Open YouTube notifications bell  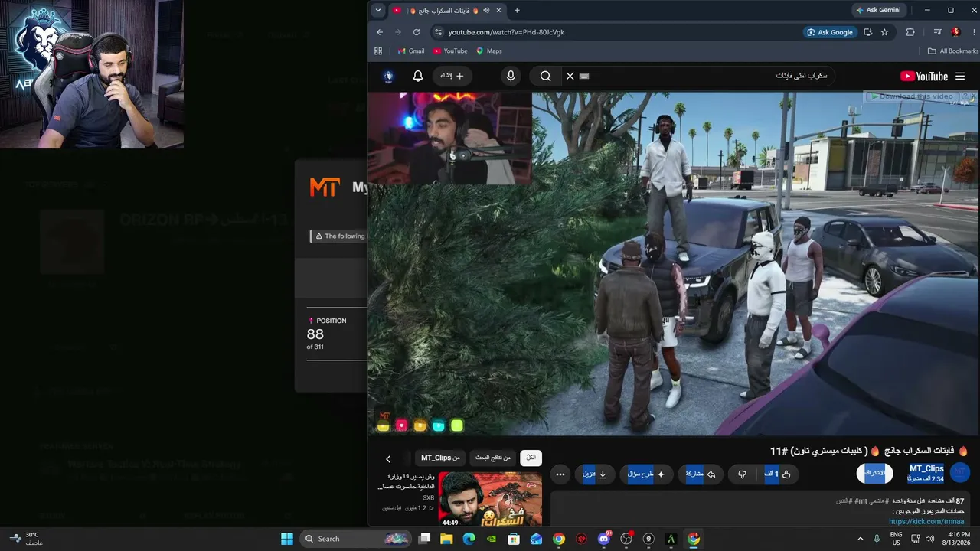pos(418,76)
